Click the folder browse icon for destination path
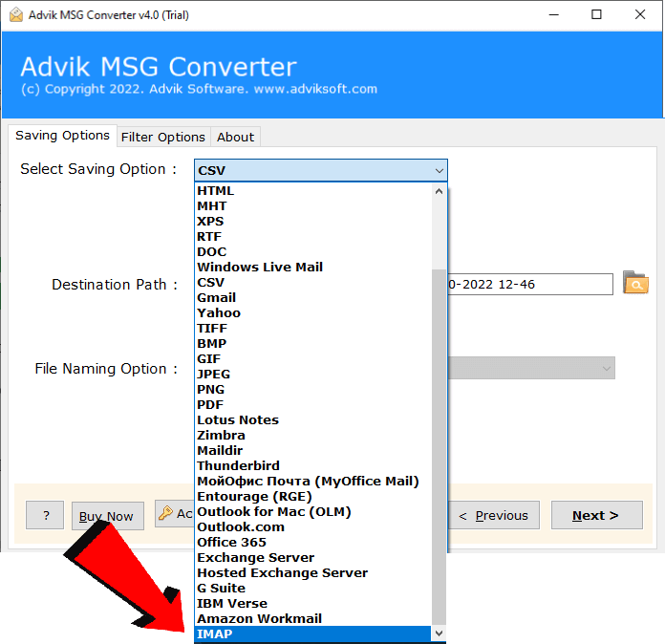Screen dimensions: 665x644 click(635, 283)
